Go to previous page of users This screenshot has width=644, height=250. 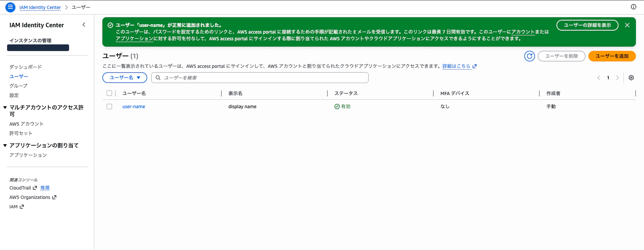[x=599, y=78]
